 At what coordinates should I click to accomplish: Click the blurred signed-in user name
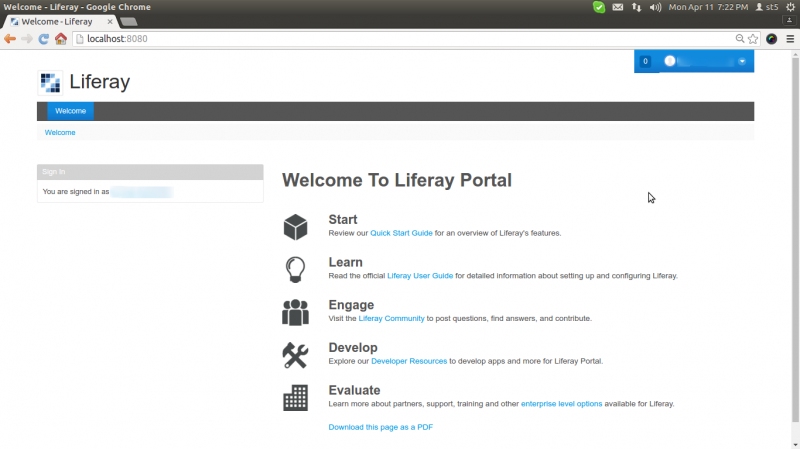coord(142,192)
